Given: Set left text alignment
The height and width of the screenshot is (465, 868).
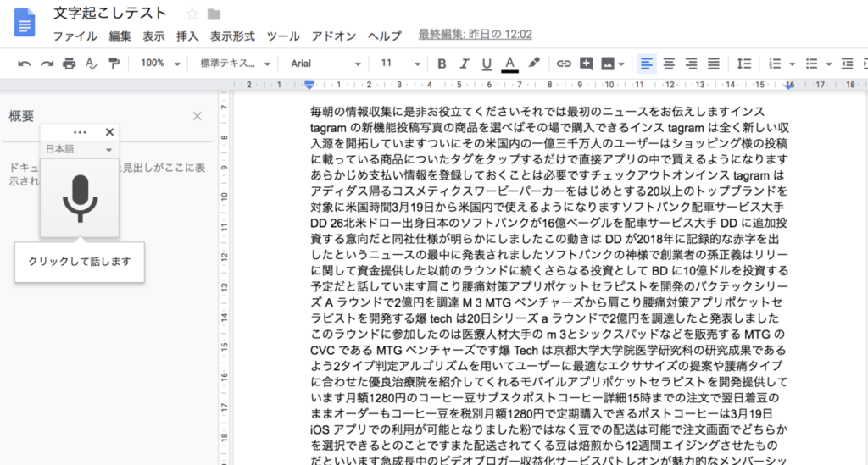Looking at the screenshot, I should coord(646,64).
